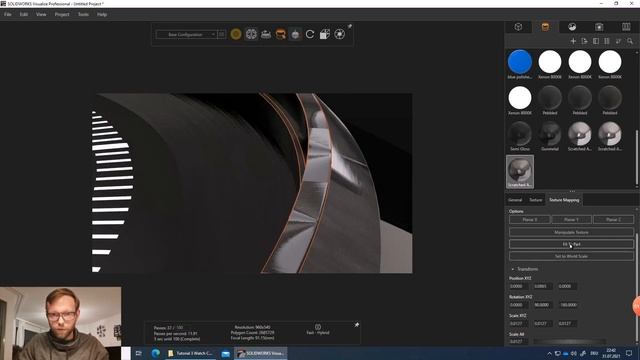Select the first Pebbled appearance thumbnail
Image resolution: width=640 pixels, height=360 pixels.
click(550, 98)
